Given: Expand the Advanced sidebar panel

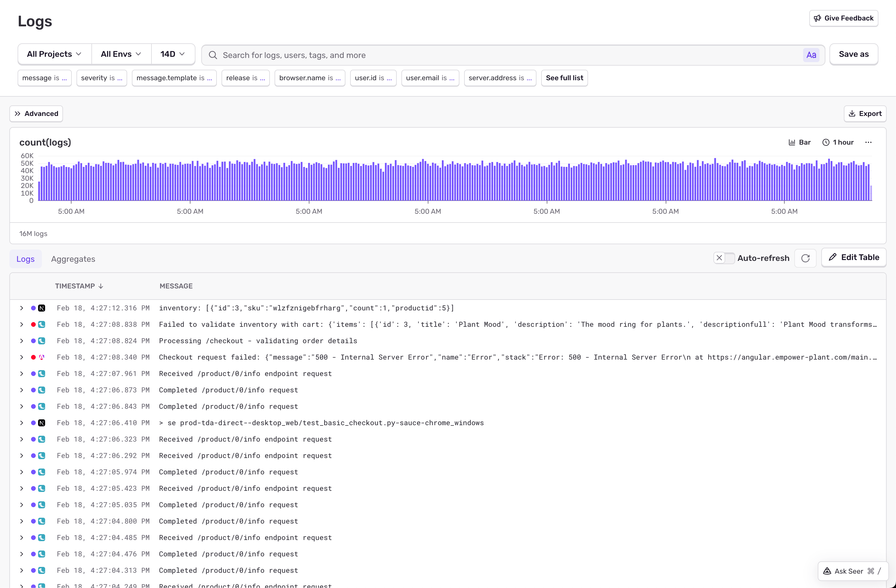Looking at the screenshot, I should 36,114.
